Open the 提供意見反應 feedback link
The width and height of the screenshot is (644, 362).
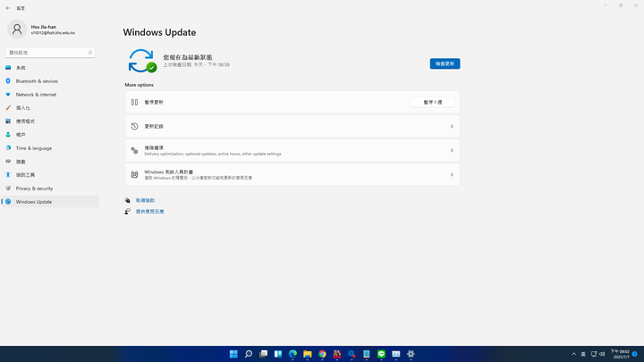click(x=150, y=212)
